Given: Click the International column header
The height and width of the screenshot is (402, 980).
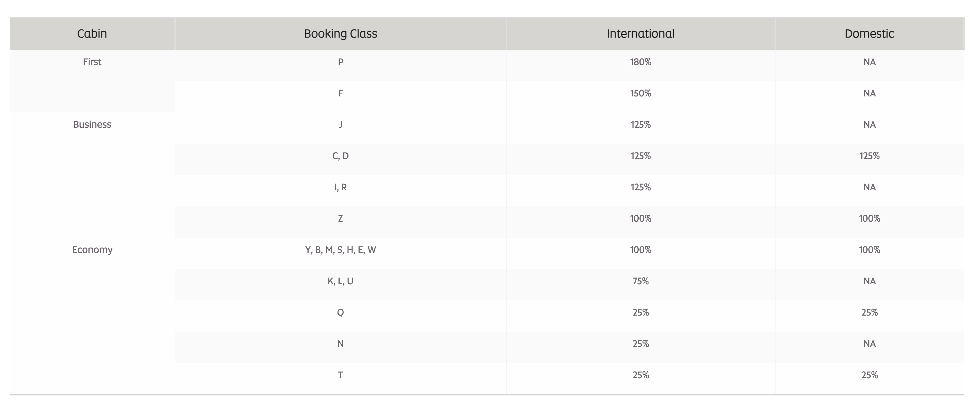Looking at the screenshot, I should tap(641, 34).
